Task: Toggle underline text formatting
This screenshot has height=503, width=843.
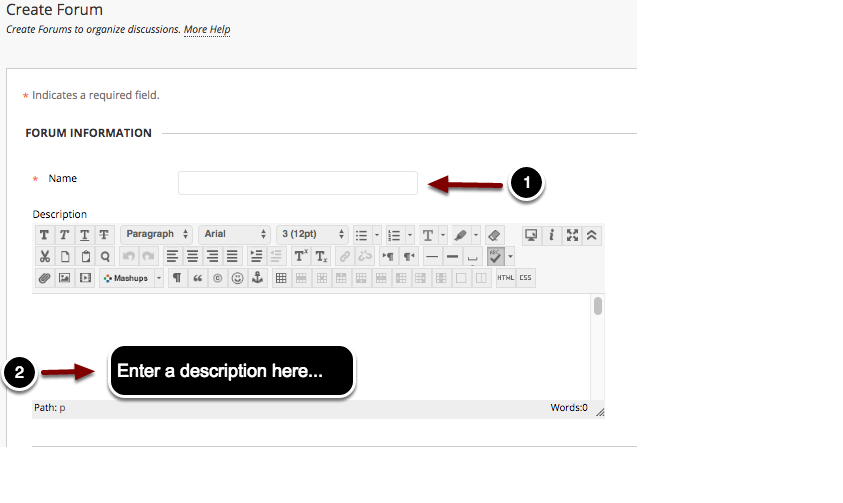Action: click(84, 235)
